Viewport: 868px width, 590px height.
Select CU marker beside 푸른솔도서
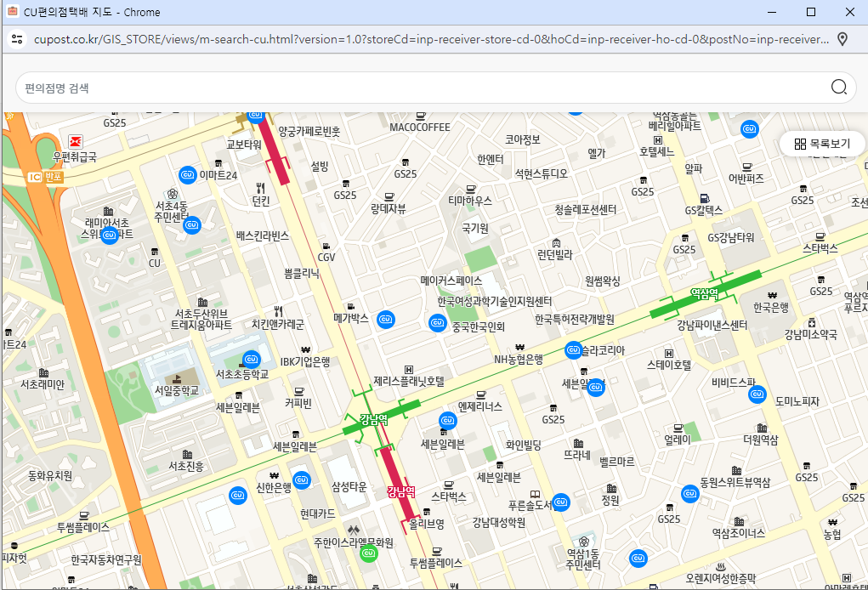coord(561,502)
